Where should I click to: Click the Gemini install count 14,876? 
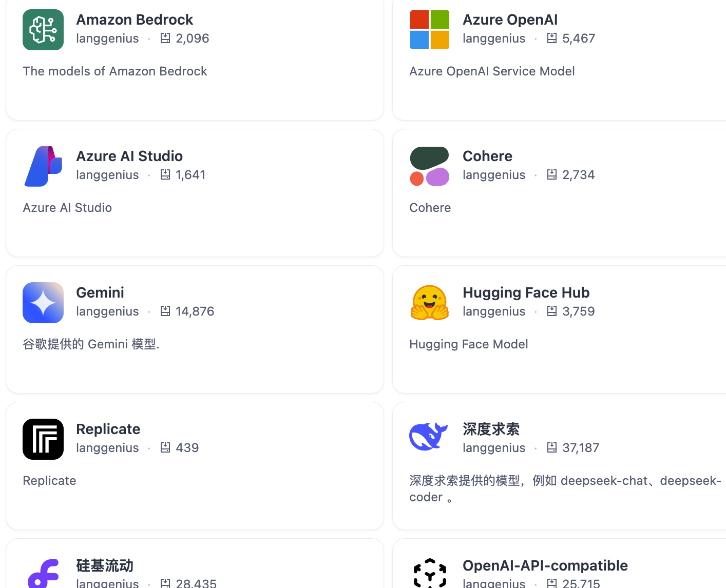point(195,311)
